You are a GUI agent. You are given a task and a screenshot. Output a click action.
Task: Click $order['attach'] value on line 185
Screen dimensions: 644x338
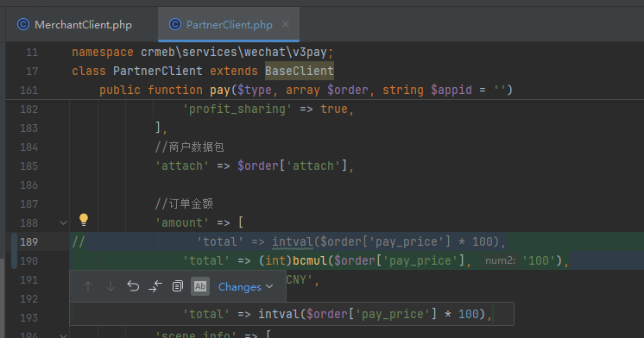[x=293, y=166]
